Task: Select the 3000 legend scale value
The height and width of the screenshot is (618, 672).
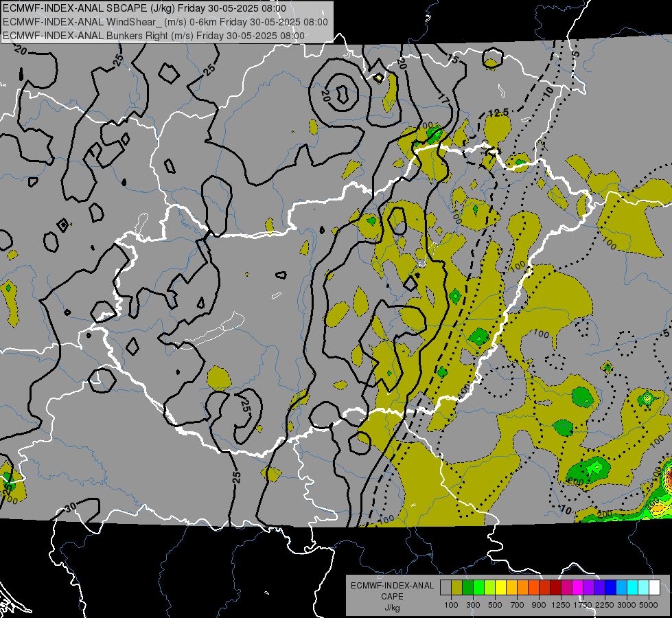Action: (x=627, y=605)
